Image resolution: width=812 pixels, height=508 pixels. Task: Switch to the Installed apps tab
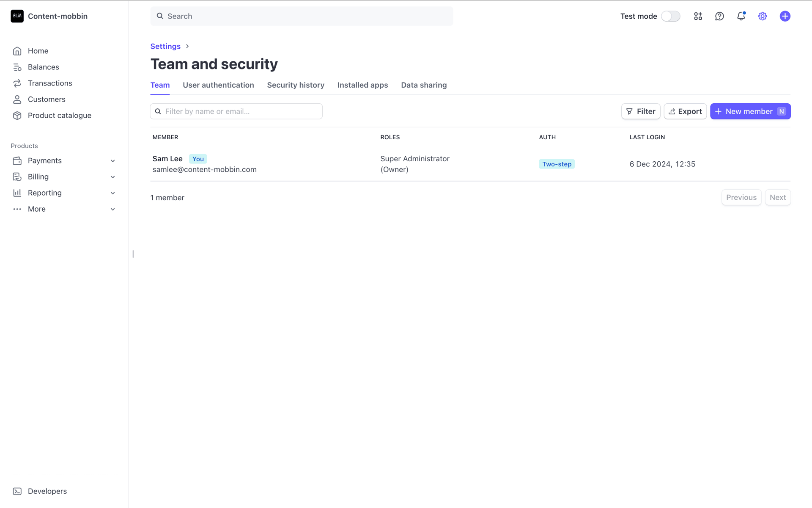362,85
